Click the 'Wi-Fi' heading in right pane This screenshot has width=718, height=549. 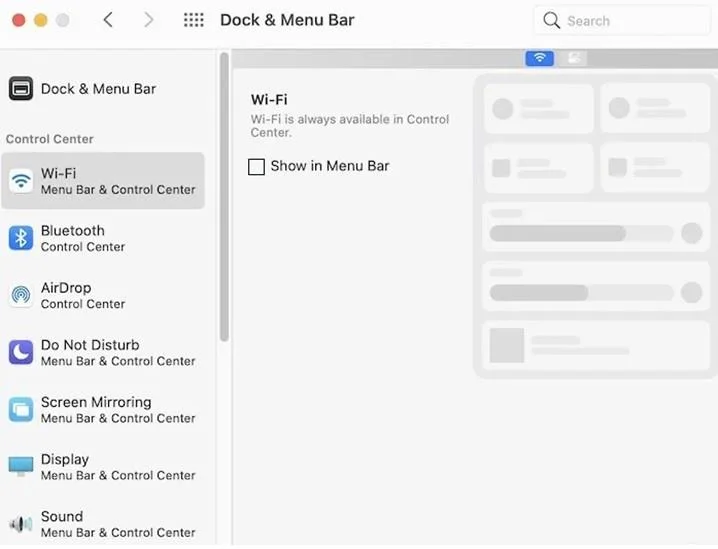269,99
